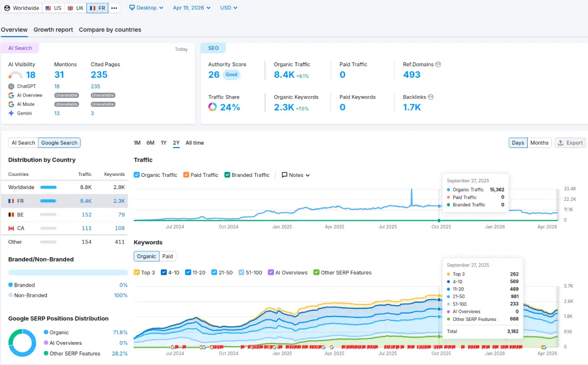Switch to the Growth report tab
The height and width of the screenshot is (365, 588).
tap(53, 30)
